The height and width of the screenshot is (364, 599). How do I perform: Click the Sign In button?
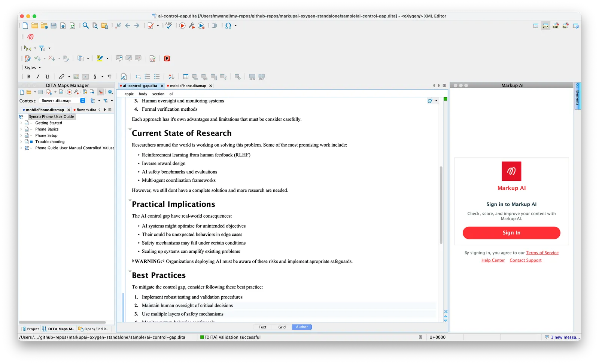(x=511, y=233)
